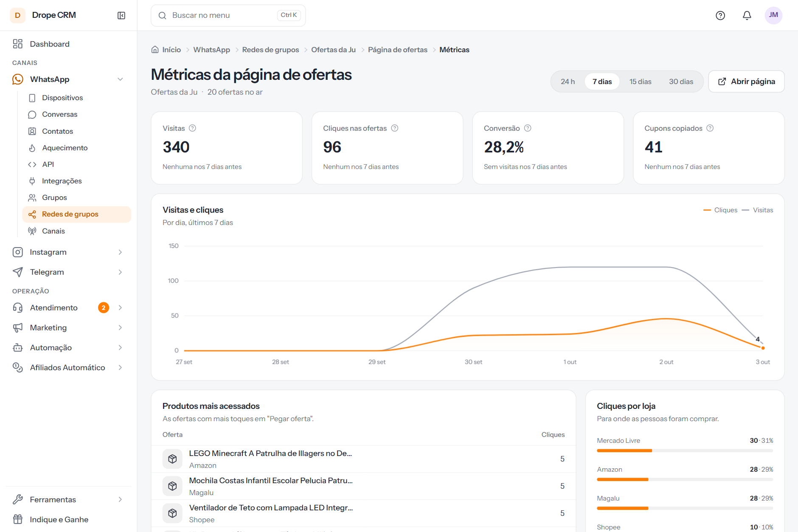Collapse the WhatsApp menu section
798x532 pixels.
click(x=120, y=79)
